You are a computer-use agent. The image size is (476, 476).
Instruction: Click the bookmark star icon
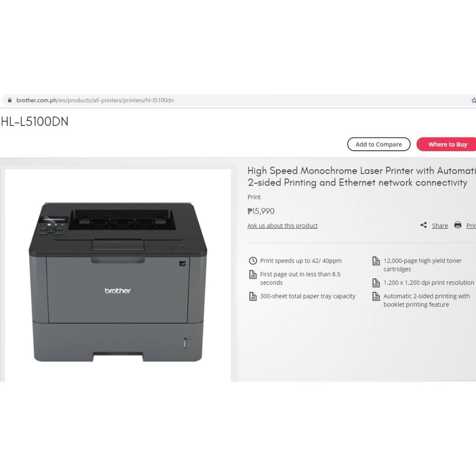tap(473, 100)
